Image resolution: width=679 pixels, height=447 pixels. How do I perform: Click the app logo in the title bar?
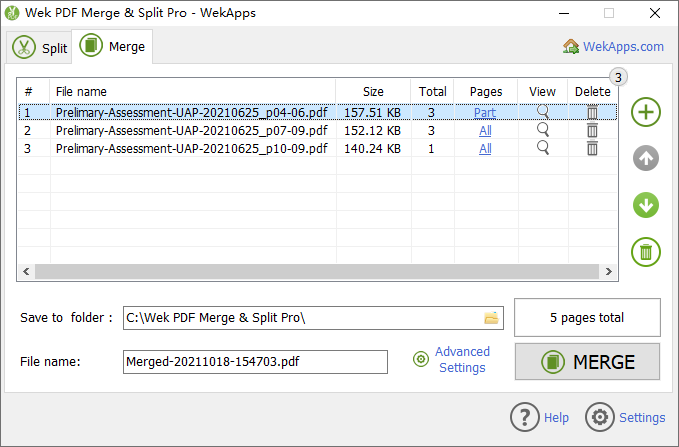coord(12,13)
